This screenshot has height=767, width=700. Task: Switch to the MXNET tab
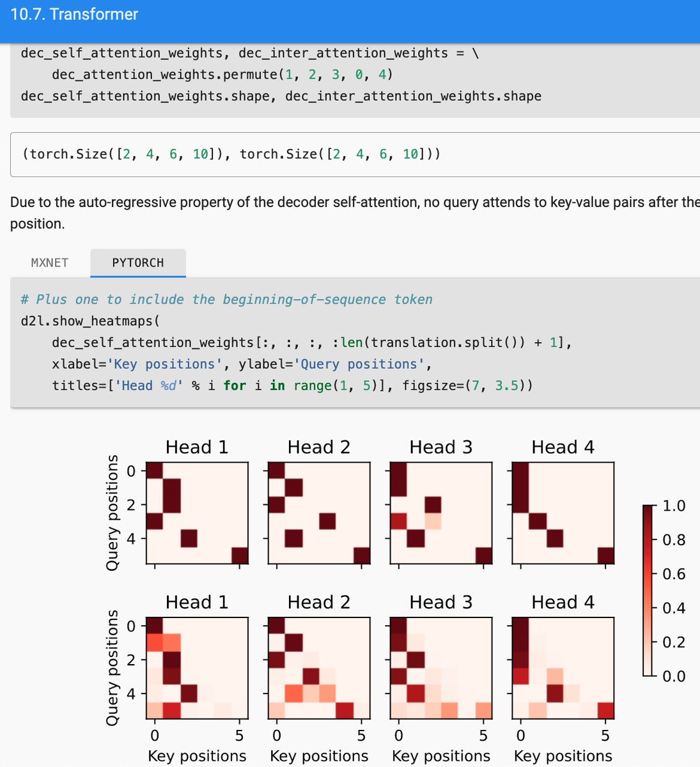[49, 262]
